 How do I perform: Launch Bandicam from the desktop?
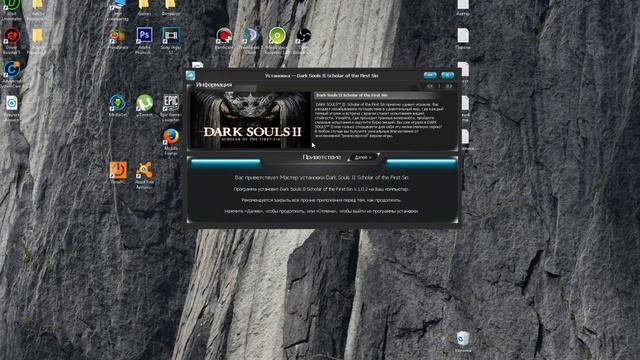click(224, 38)
